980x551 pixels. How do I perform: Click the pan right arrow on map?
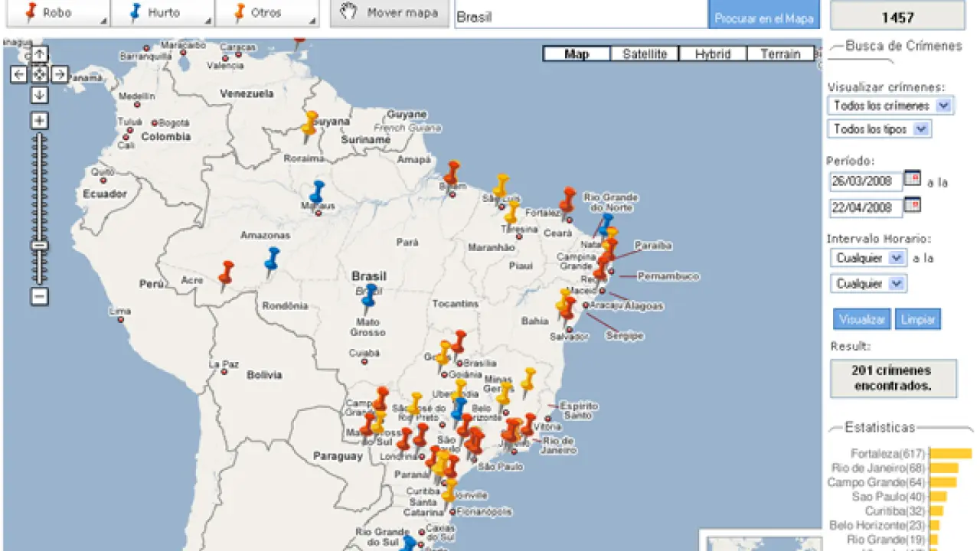coord(60,74)
